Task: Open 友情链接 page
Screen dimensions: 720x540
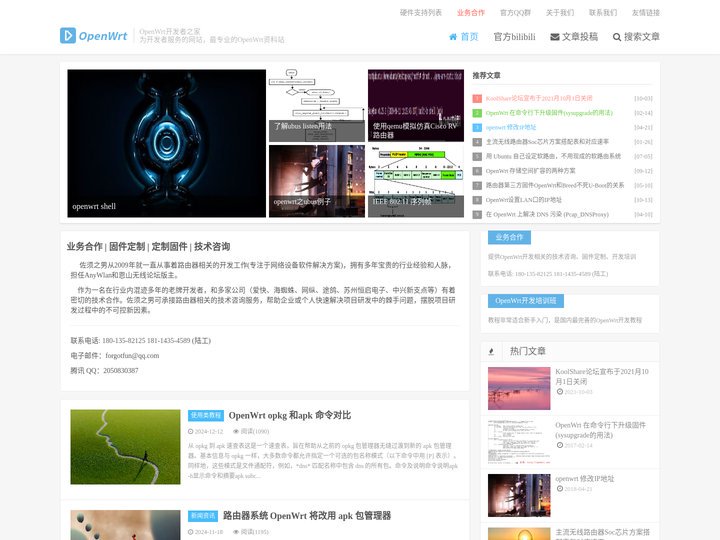Action: pos(646,12)
